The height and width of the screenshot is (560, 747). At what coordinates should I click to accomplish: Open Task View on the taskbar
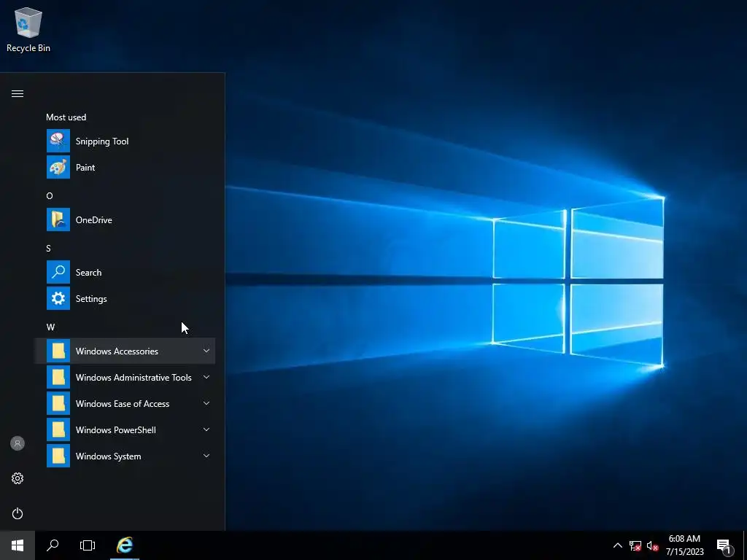pyautogui.click(x=88, y=545)
